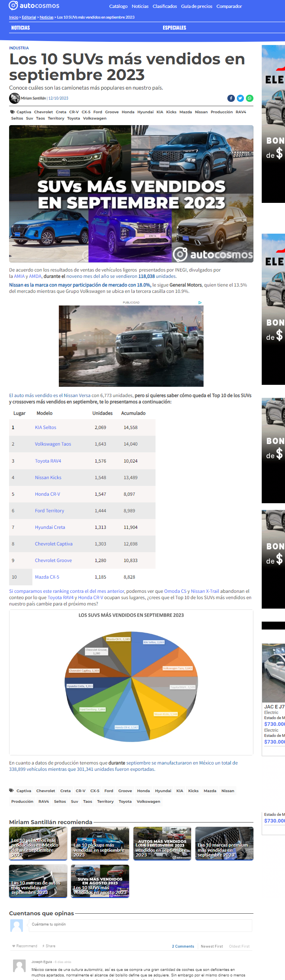Click the Nissan Frontier publicidad banner
This screenshot has width=285, height=980.
131,346
